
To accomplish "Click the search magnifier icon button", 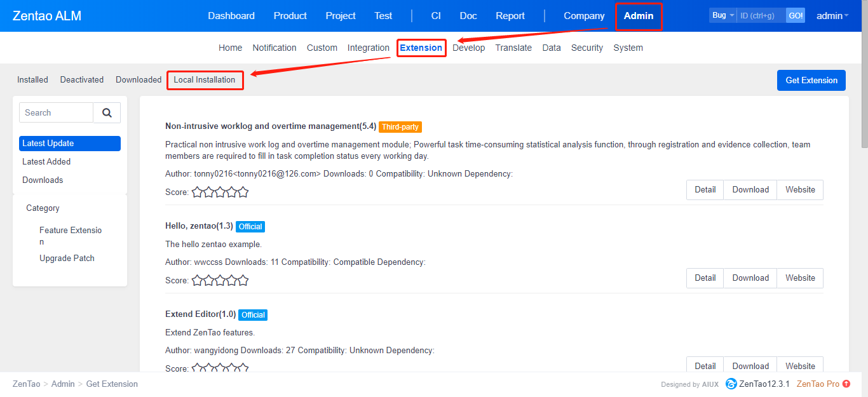I will 107,113.
